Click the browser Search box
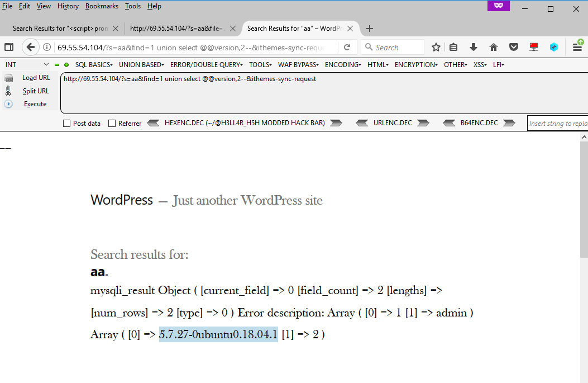Image resolution: width=588 pixels, height=383 pixels. click(x=393, y=48)
